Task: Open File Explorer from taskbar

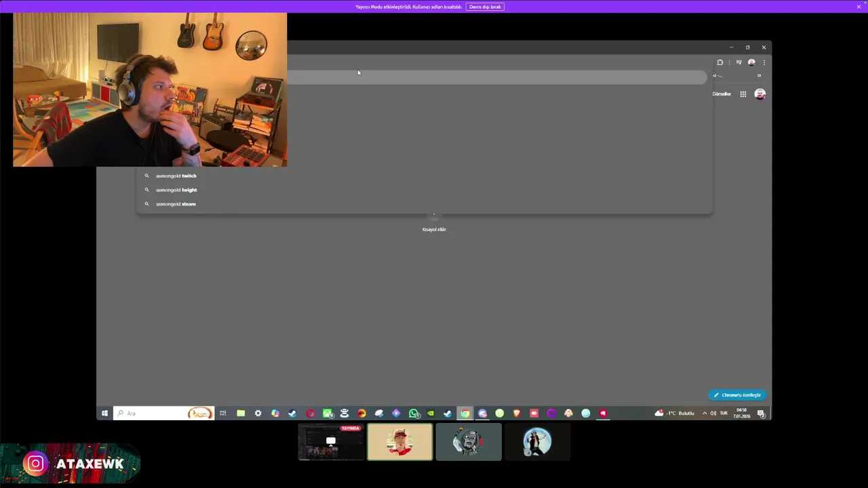Action: click(241, 413)
